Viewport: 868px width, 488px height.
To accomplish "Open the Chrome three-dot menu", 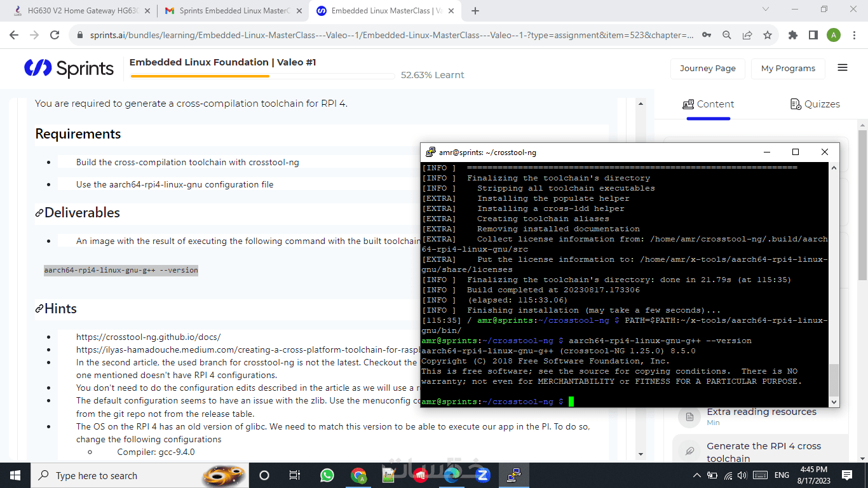I will pos(854,36).
